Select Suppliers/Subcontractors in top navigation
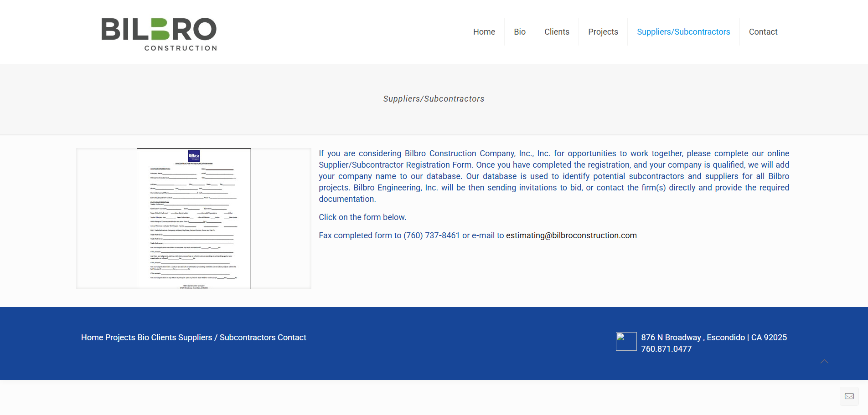This screenshot has height=415, width=868. 683,32
